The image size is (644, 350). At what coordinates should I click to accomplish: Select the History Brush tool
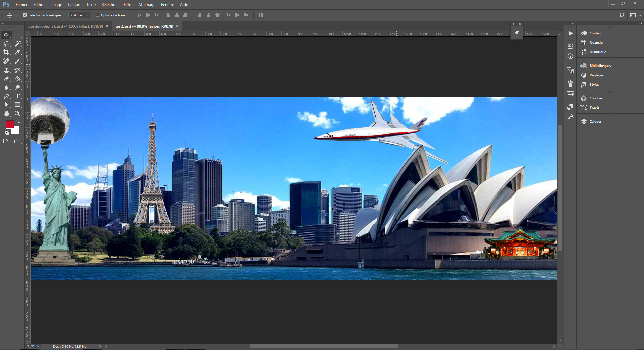point(17,70)
